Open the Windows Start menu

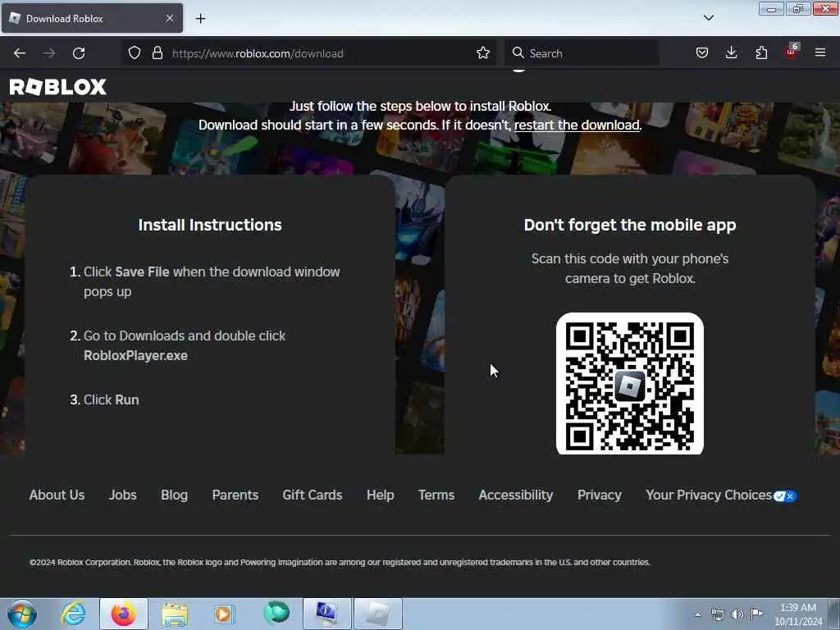coord(22,614)
